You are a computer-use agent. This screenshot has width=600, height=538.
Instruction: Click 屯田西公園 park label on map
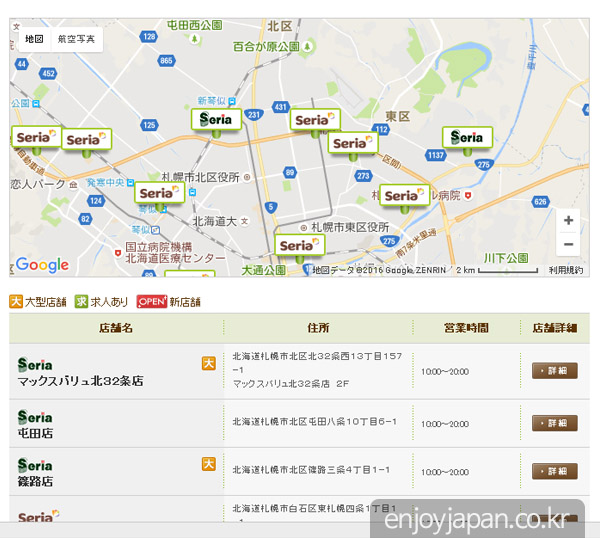[x=194, y=25]
